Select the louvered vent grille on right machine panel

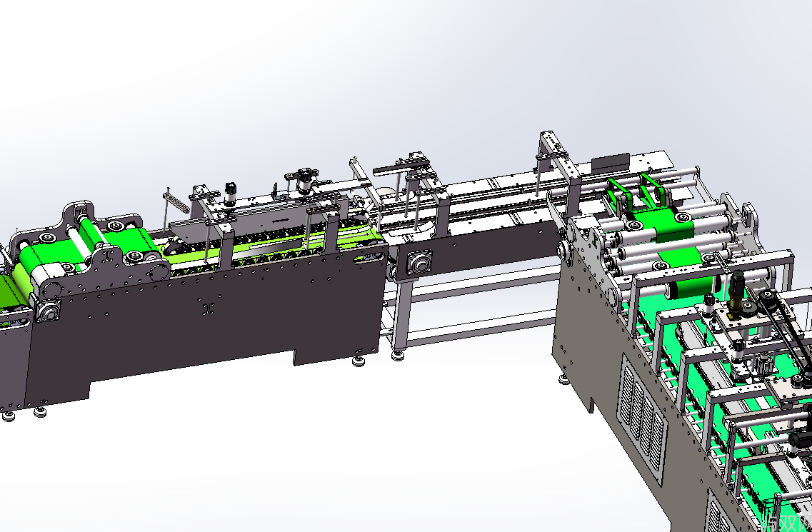pyautogui.click(x=642, y=420)
